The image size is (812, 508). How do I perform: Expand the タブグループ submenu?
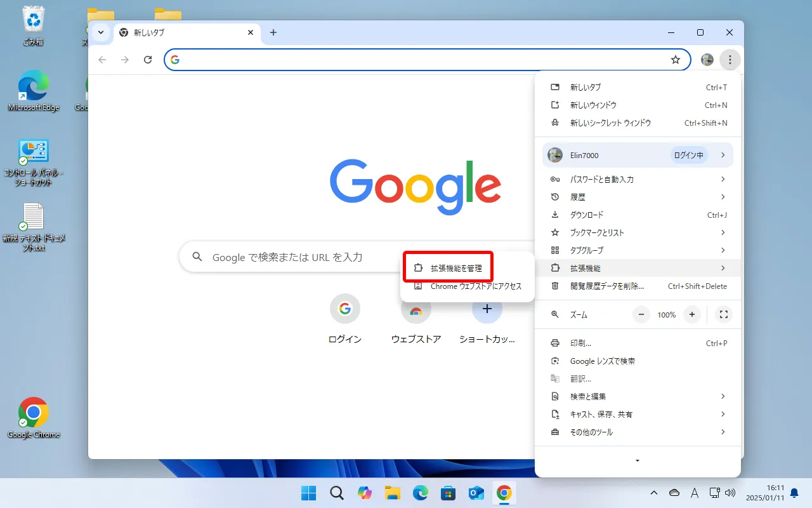(638, 250)
